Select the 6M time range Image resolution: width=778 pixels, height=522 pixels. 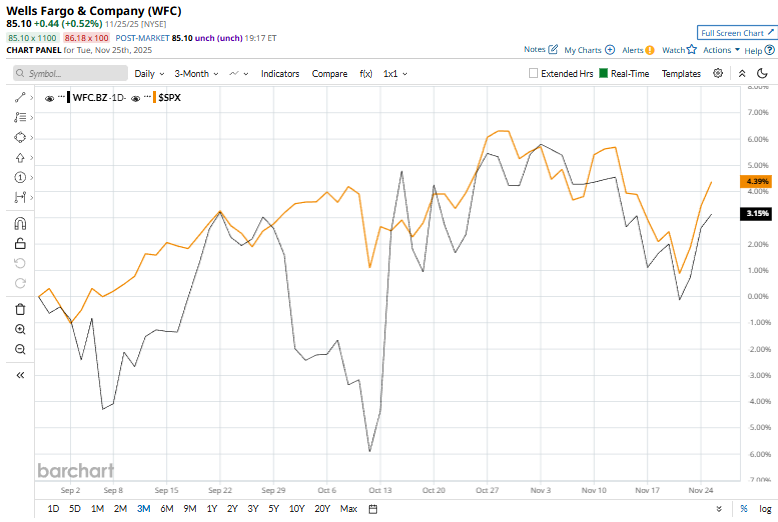(x=167, y=509)
